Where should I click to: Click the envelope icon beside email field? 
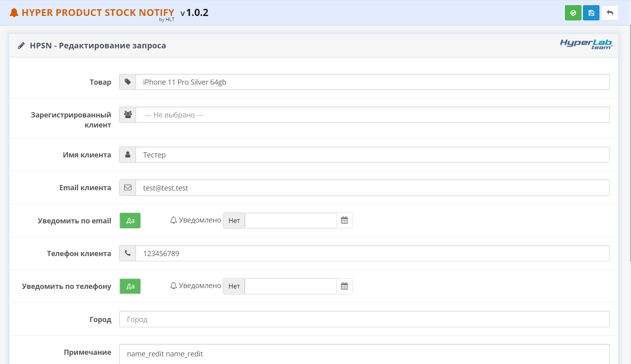tap(128, 188)
